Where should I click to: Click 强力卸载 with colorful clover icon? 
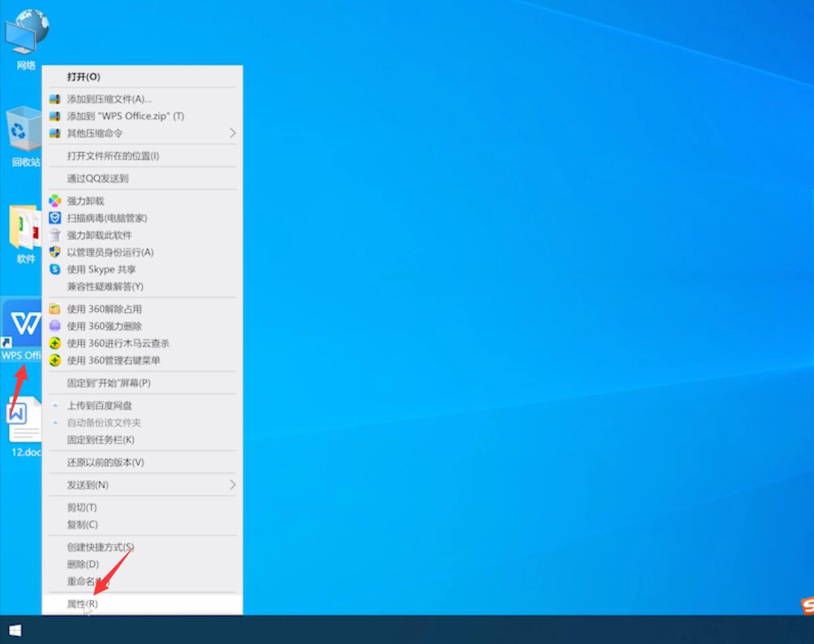click(142, 201)
